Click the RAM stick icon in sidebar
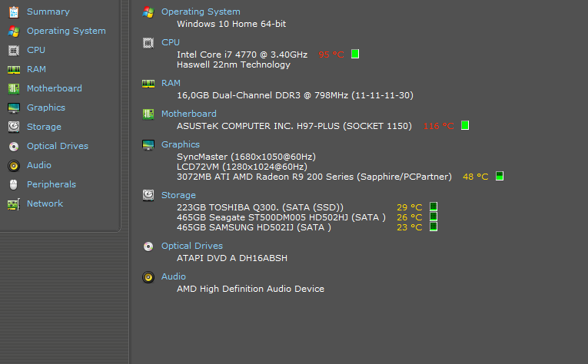The width and height of the screenshot is (588, 364). click(14, 69)
